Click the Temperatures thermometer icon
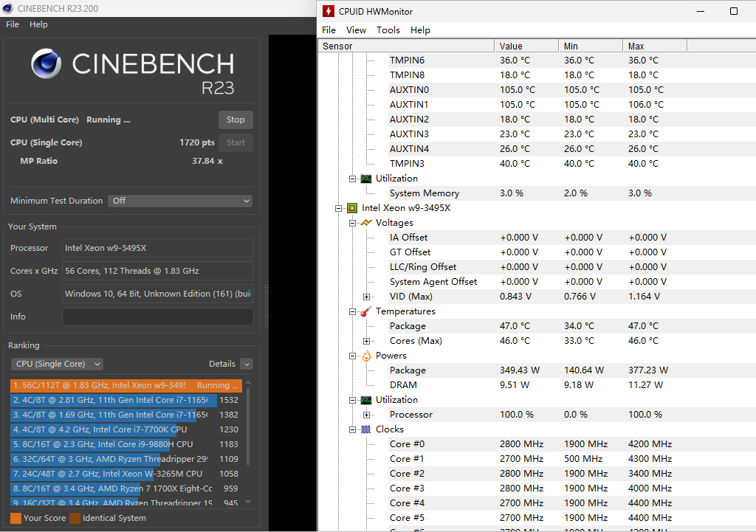The height and width of the screenshot is (532, 756). (366, 311)
